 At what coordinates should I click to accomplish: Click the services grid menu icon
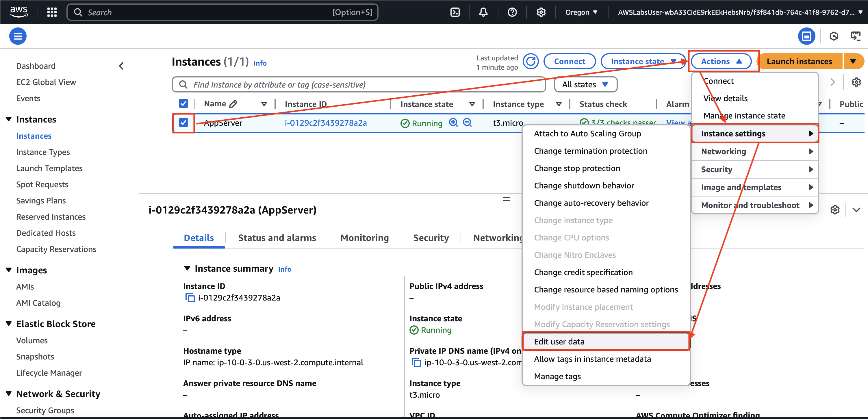pos(52,12)
